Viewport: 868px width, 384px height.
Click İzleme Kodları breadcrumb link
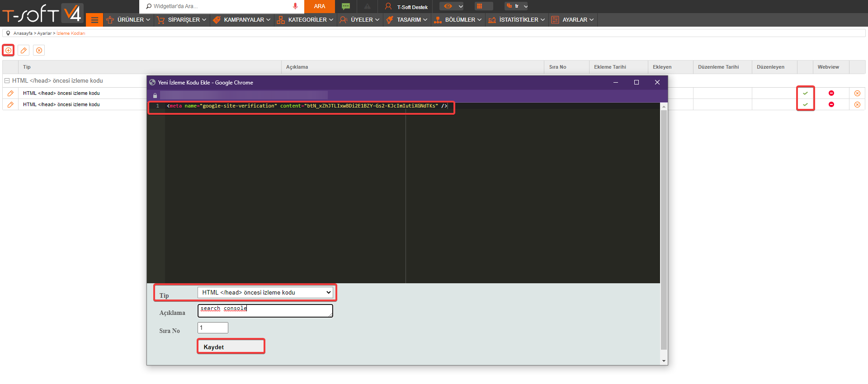[x=71, y=33]
